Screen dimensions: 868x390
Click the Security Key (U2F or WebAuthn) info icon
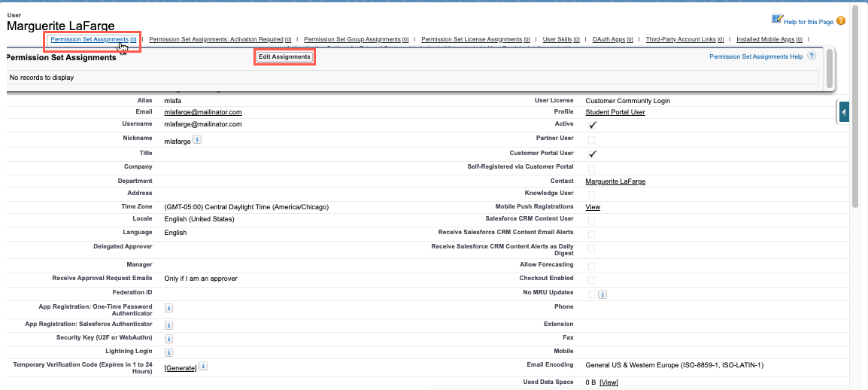[x=168, y=339]
